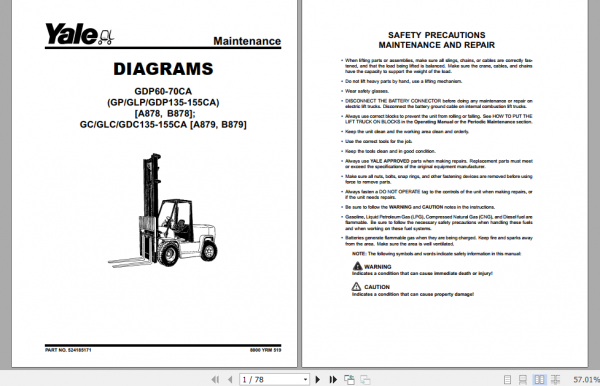Click the MAINTENANCE AND REPAIR heading line
Viewport: 600px width, 386px height.
pyautogui.click(x=437, y=45)
